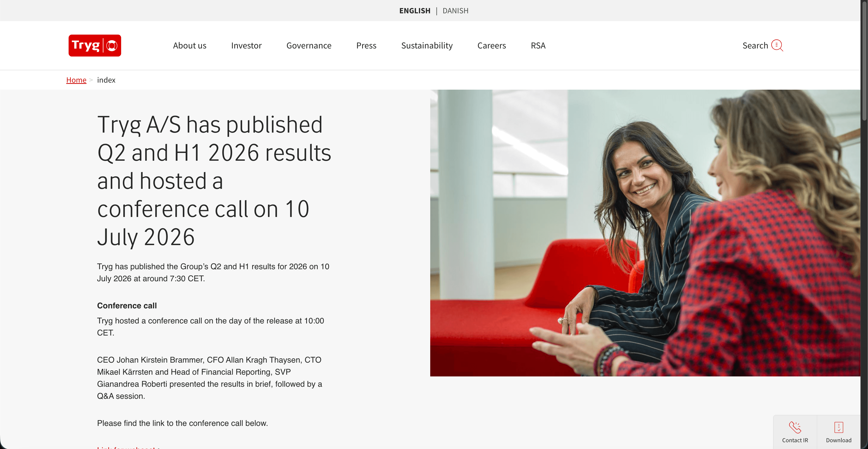
Task: Select the English language option
Action: [x=415, y=11]
